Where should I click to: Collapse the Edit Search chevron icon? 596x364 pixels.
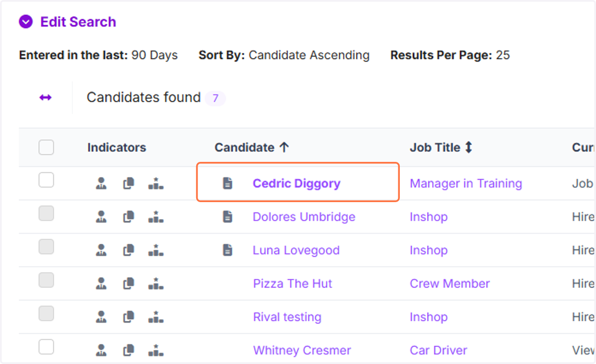click(x=25, y=22)
